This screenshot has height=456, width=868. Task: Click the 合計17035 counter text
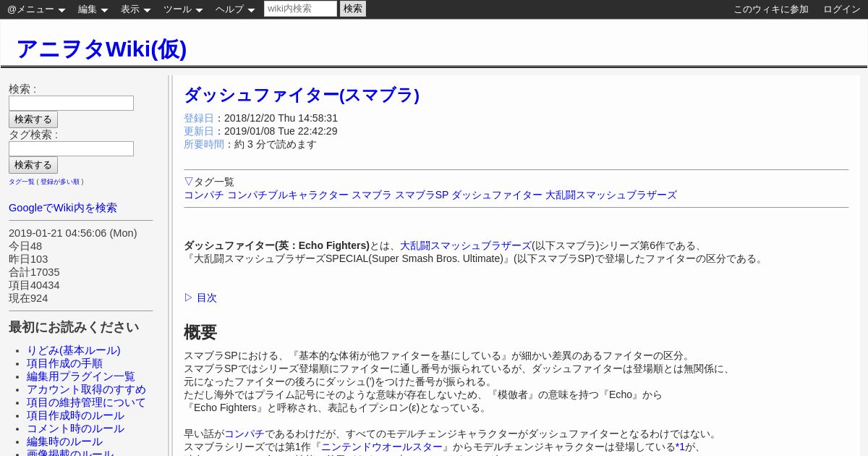pos(34,272)
